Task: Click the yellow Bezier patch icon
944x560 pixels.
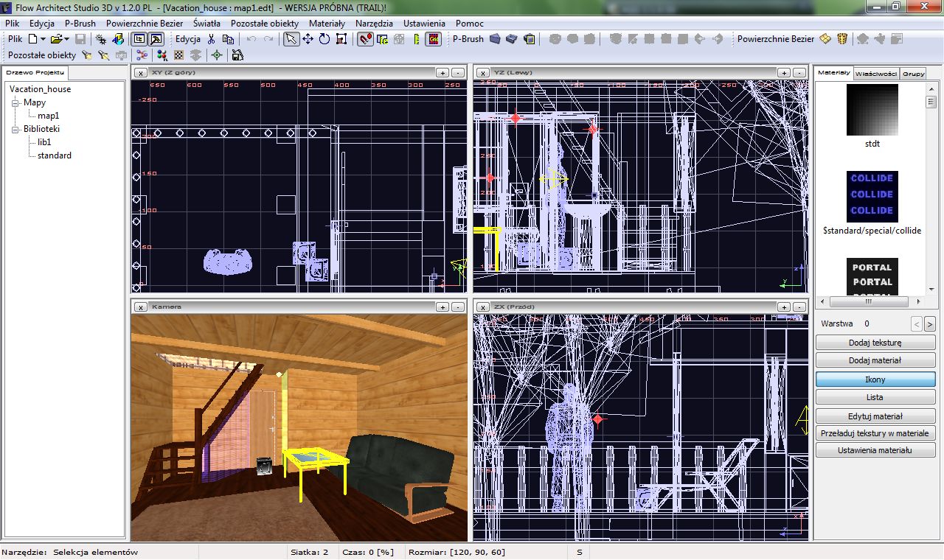Action: pos(825,39)
